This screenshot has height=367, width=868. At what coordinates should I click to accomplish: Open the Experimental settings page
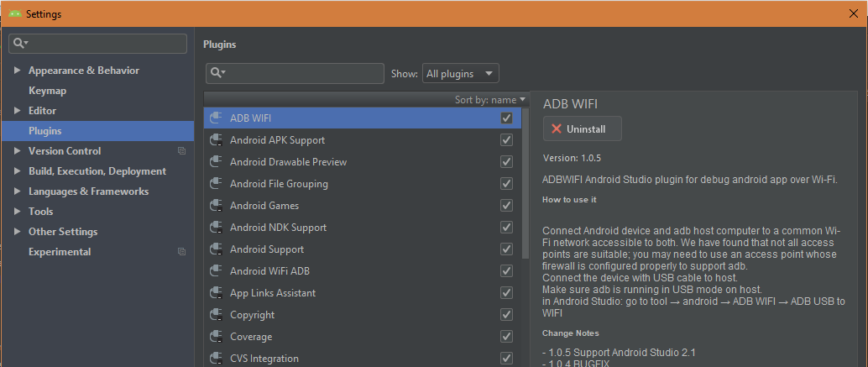[x=60, y=252]
